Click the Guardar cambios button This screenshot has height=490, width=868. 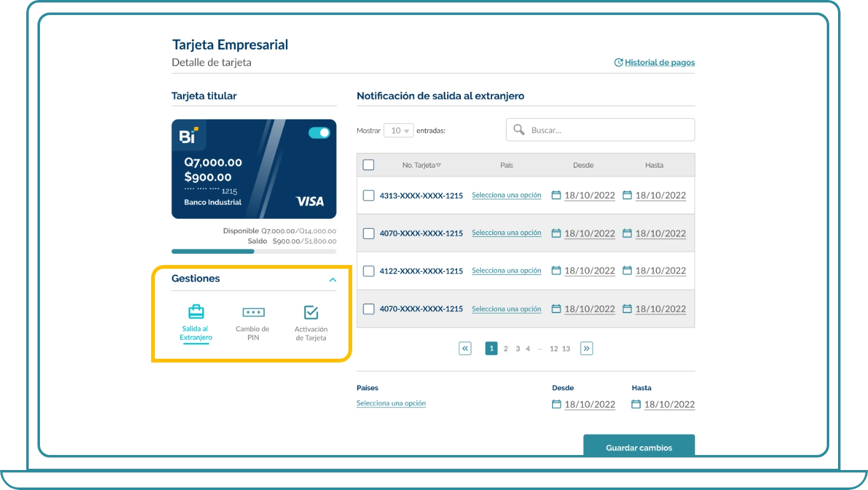(639, 446)
